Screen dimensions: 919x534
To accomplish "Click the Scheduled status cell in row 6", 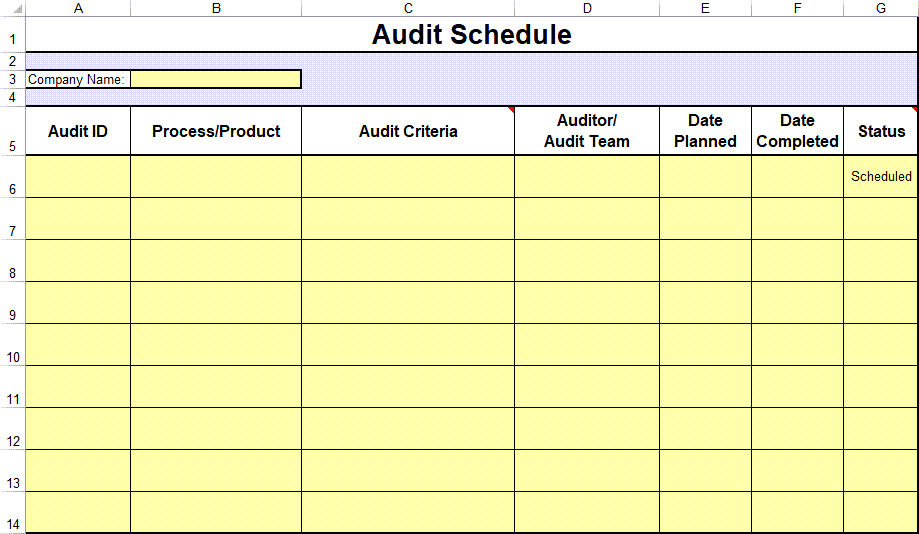I will (x=881, y=176).
